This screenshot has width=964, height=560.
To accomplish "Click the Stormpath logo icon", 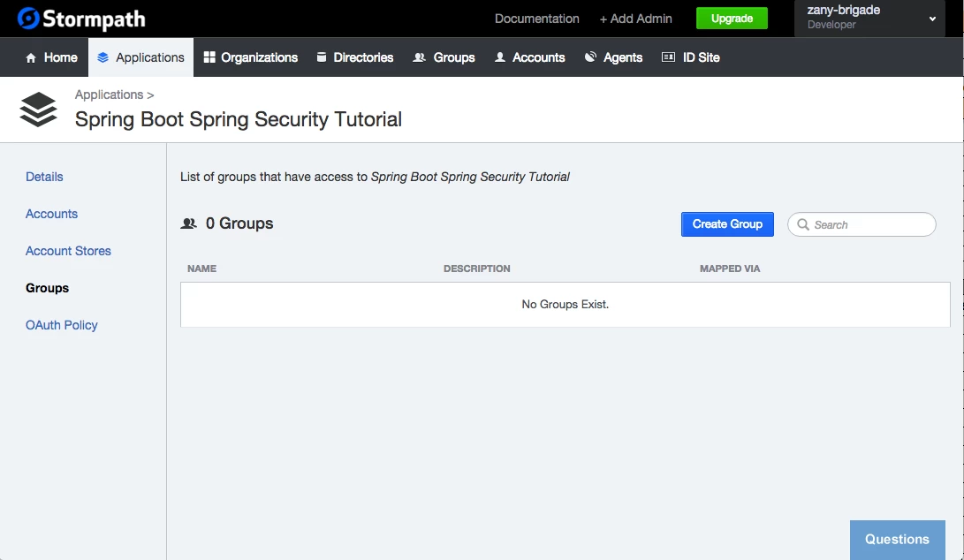I will click(x=28, y=19).
